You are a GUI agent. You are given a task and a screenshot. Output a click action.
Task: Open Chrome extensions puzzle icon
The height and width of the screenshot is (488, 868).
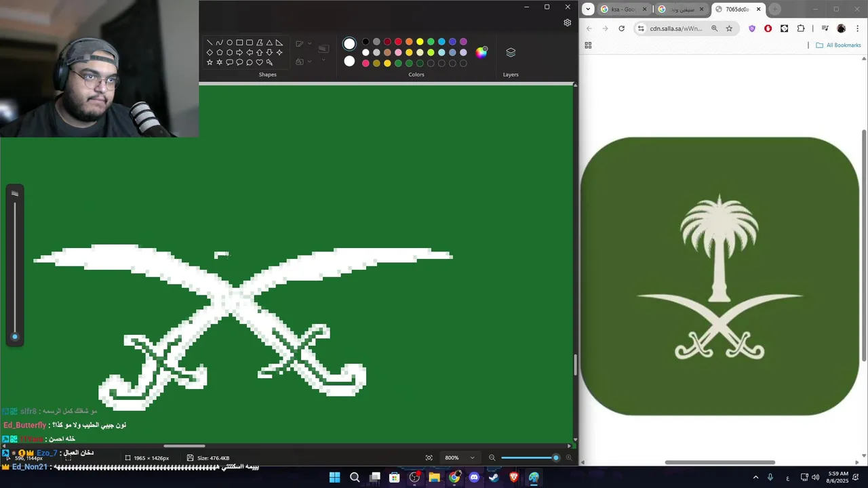coord(801,28)
